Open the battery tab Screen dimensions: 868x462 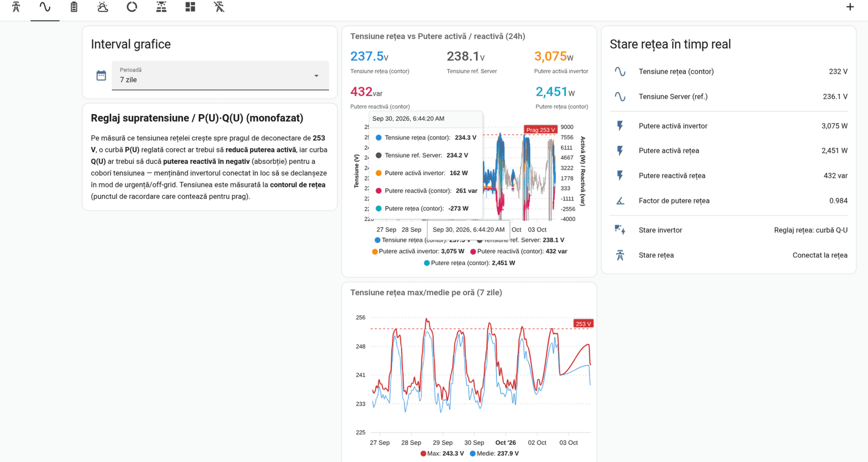click(74, 7)
